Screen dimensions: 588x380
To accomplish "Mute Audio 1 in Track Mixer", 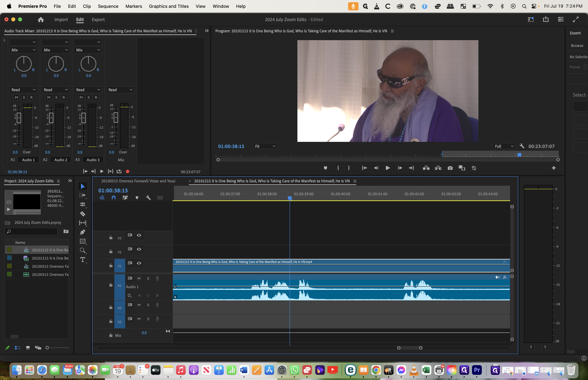I will [x=17, y=97].
